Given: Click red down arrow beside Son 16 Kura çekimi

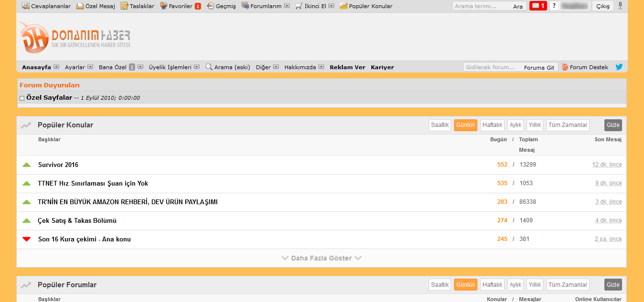Looking at the screenshot, I should pos(27,239).
